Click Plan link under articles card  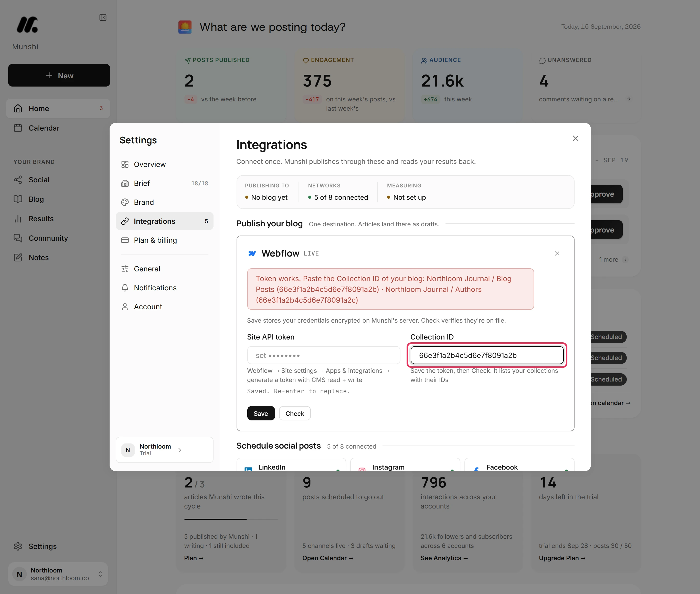click(x=194, y=558)
